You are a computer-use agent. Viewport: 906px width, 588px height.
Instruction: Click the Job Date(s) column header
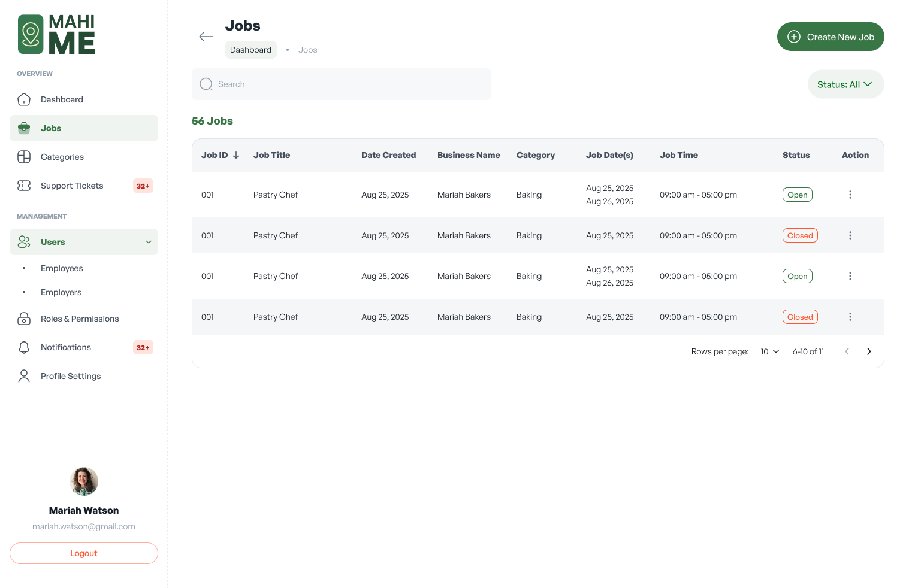tap(609, 155)
